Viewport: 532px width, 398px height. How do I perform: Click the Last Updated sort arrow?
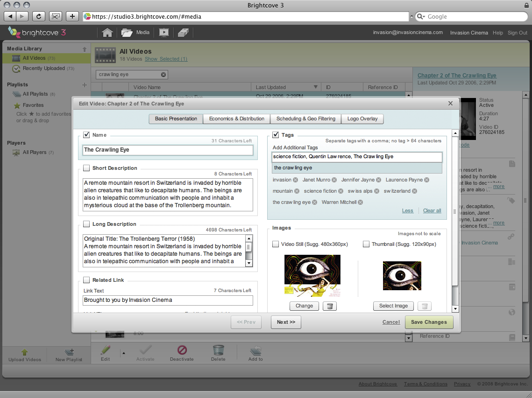316,87
